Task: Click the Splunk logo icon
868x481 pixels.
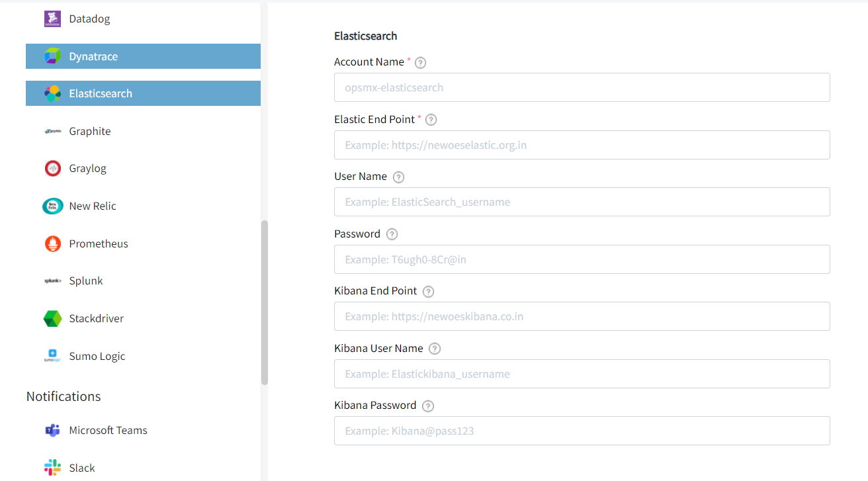Action: [52, 280]
